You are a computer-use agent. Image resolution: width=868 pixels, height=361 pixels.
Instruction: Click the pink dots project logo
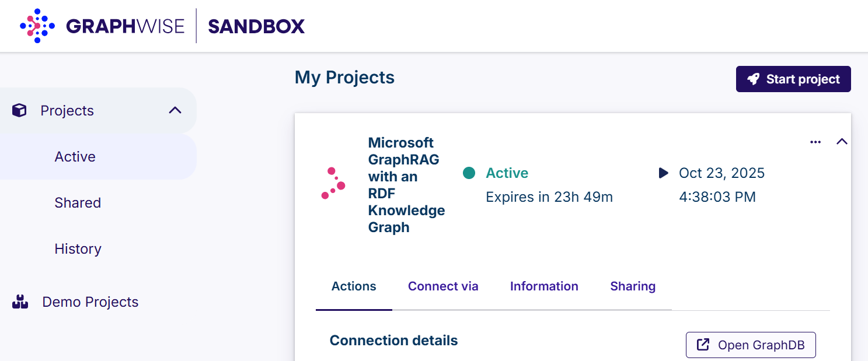coord(333,183)
